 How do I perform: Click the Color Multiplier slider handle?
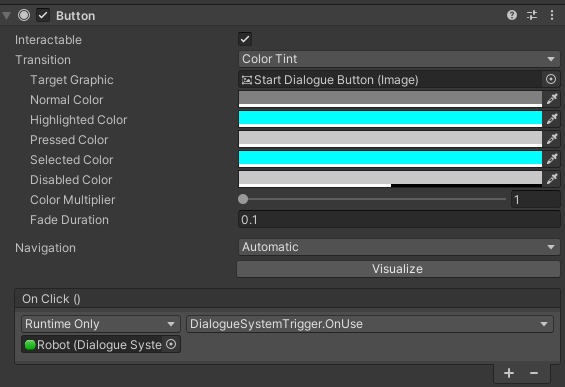coord(243,199)
